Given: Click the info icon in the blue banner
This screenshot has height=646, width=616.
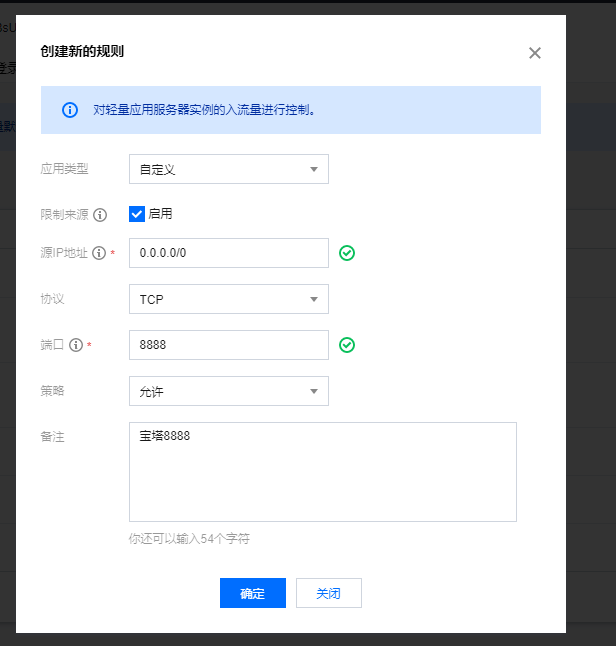Looking at the screenshot, I should click(x=70, y=110).
